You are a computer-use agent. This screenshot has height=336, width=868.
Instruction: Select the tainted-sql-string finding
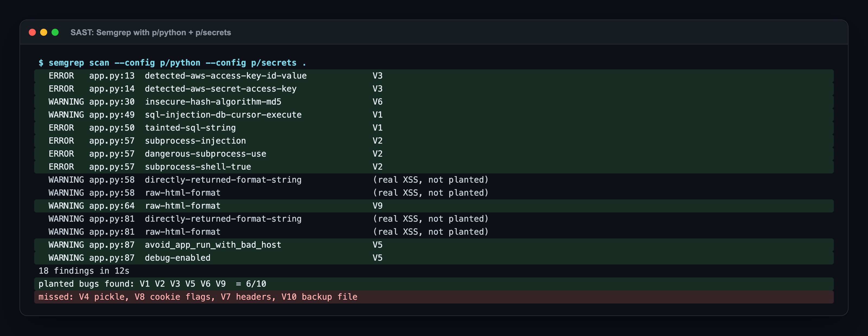point(434,128)
